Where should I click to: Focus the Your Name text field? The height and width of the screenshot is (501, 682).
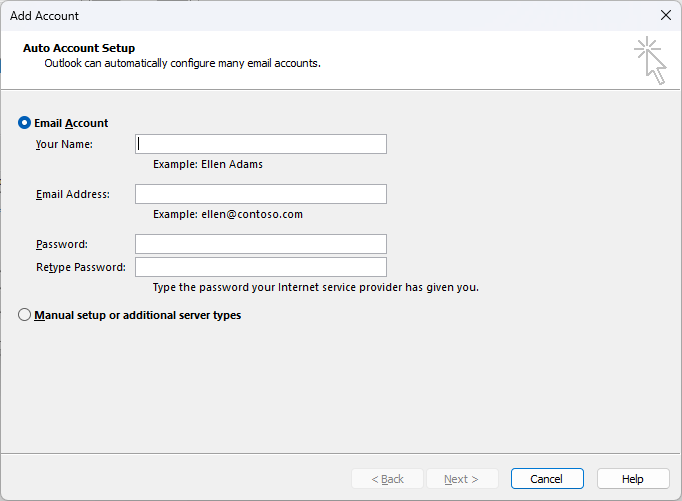click(260, 144)
